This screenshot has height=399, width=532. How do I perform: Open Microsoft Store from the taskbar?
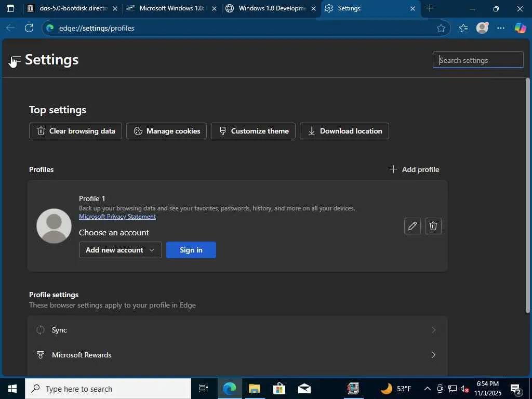pos(279,389)
